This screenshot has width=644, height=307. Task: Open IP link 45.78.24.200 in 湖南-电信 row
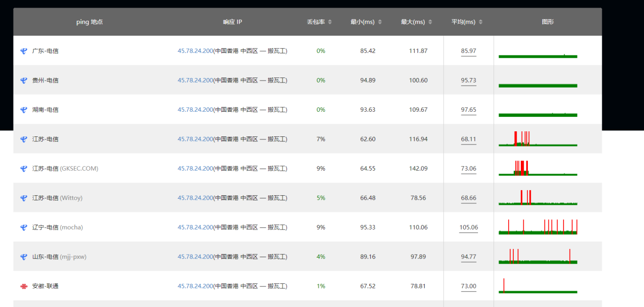click(195, 110)
